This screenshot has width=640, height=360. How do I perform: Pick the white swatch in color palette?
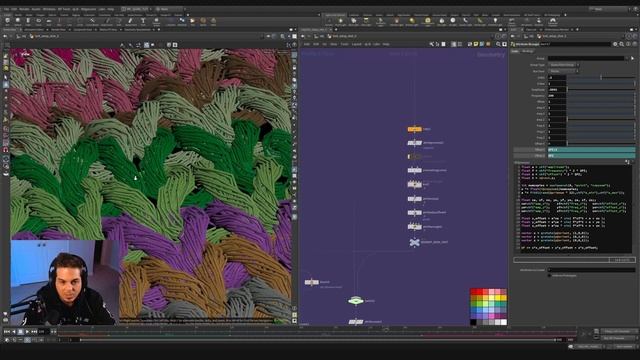point(504,322)
